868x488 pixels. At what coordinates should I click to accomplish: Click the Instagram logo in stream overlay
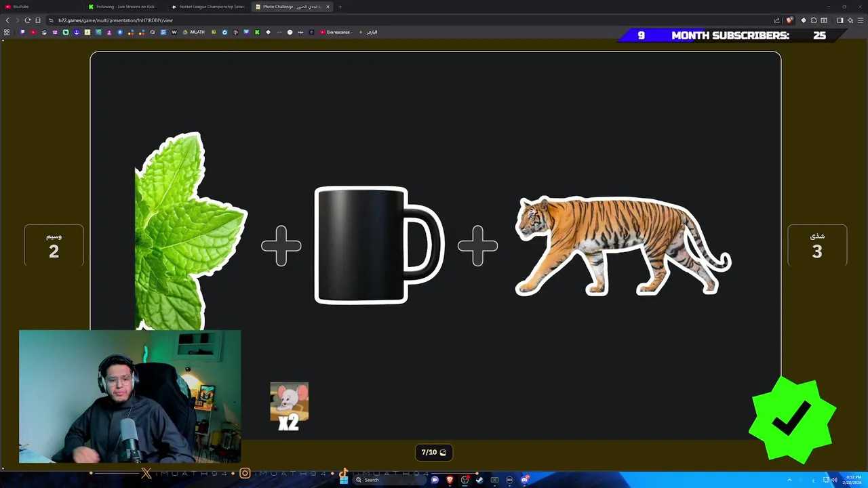coord(245,473)
